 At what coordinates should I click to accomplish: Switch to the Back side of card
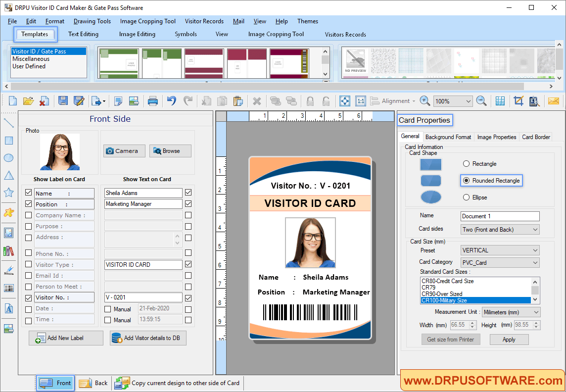(93, 383)
